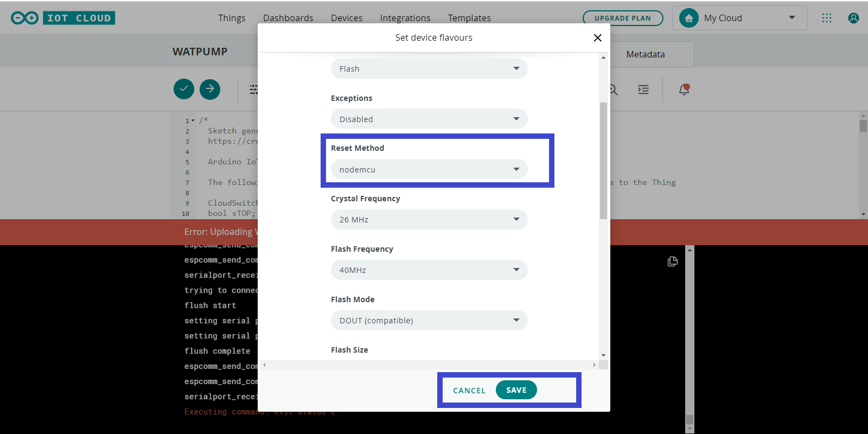Click the auto-format indent icon
The height and width of the screenshot is (434, 868).
(643, 90)
